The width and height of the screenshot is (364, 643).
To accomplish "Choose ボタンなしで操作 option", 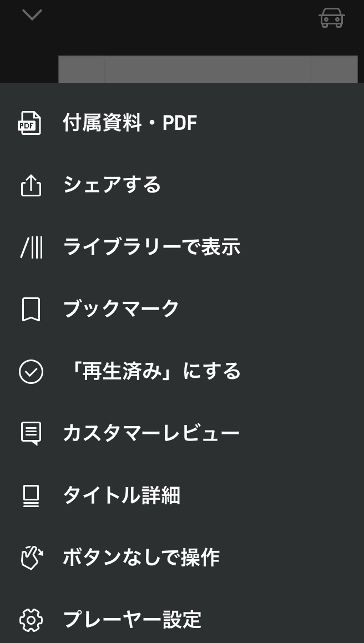I will pos(141,558).
